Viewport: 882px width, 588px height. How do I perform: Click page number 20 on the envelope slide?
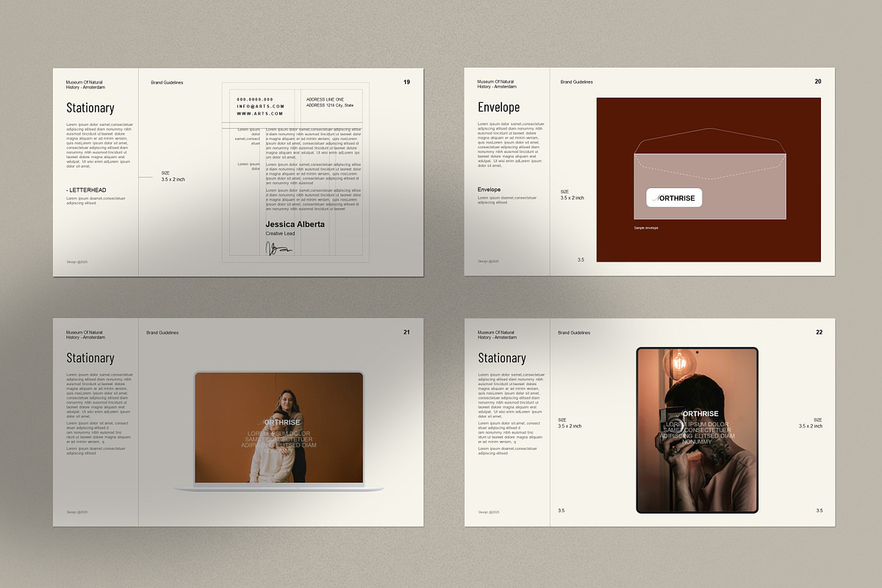click(818, 82)
